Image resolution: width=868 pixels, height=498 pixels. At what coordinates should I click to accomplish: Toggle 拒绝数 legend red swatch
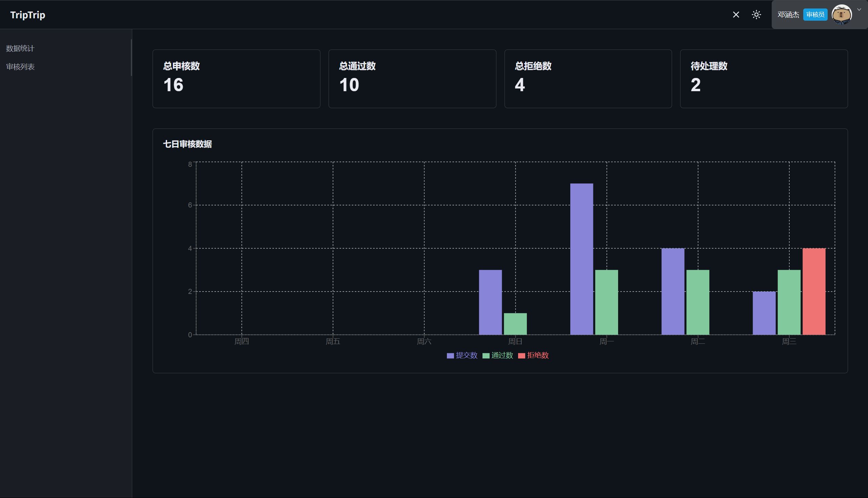(521, 356)
